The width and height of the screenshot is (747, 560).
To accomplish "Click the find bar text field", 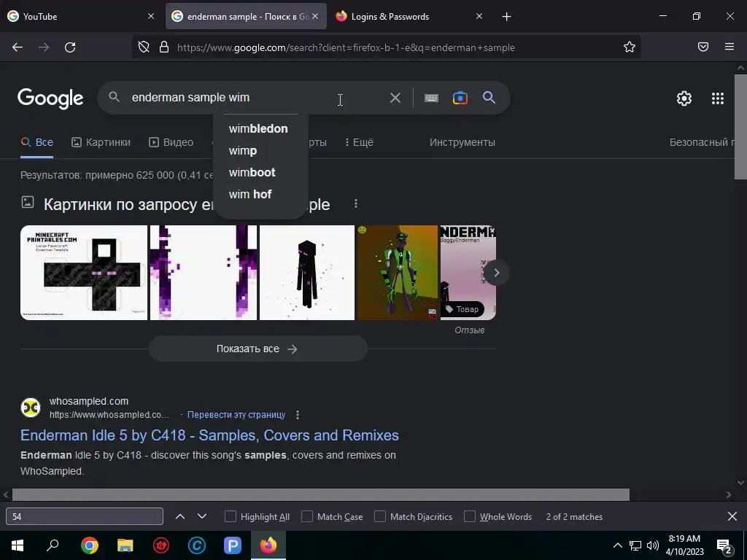I will tap(85, 517).
